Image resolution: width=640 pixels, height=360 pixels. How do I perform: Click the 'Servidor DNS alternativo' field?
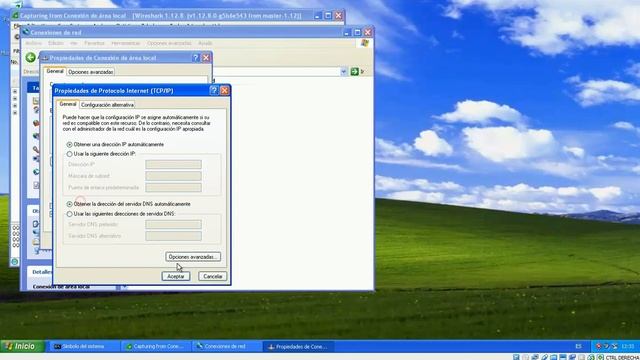click(x=173, y=236)
